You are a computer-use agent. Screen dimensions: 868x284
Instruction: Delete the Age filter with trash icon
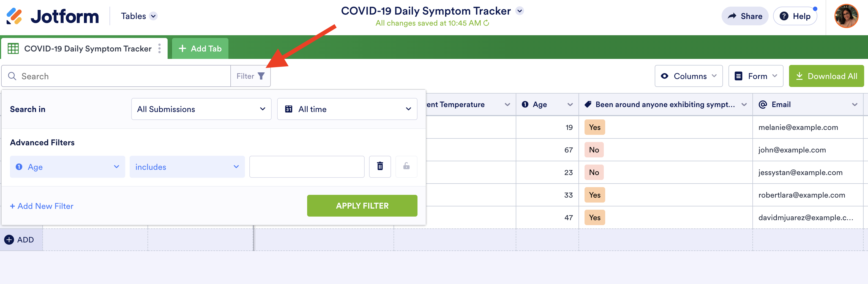[x=380, y=166]
